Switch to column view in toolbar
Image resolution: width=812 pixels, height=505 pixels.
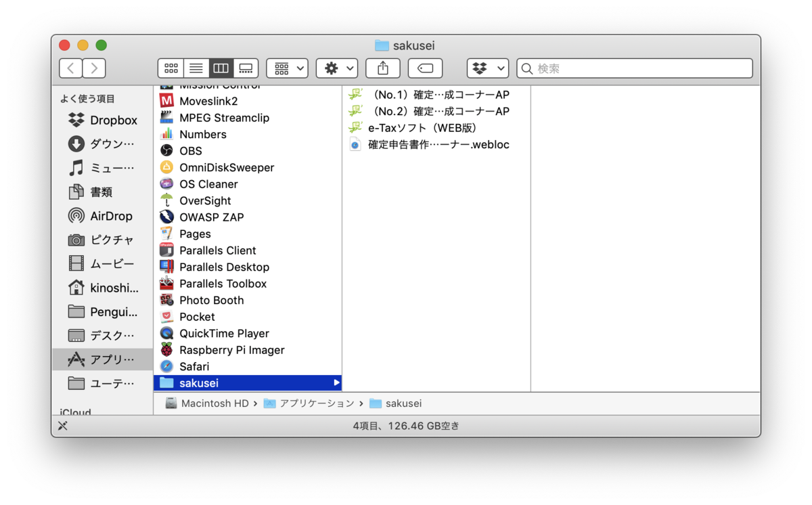coord(221,68)
